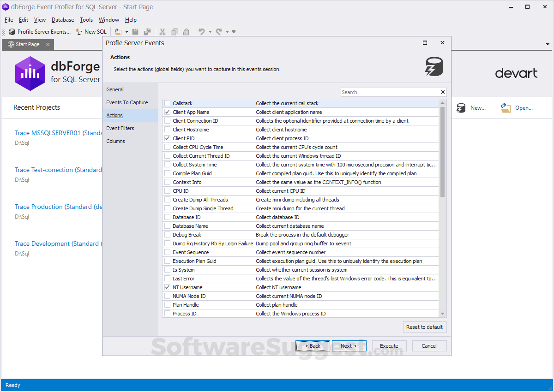
Task: Switch to Event Filters wizard page
Action: [120, 128]
